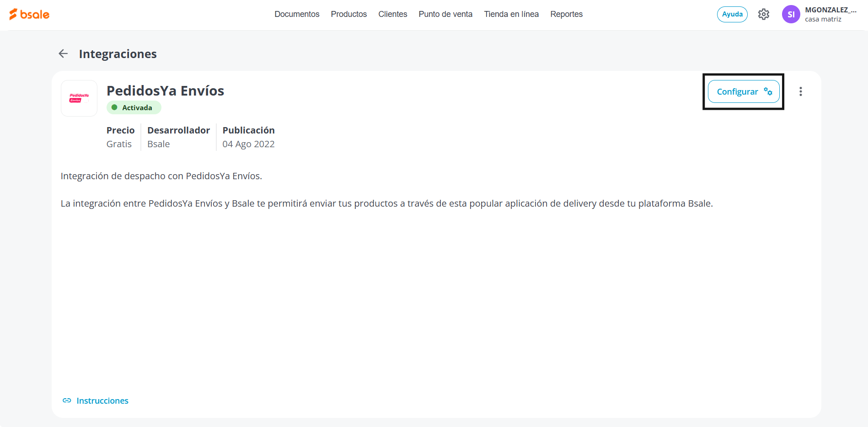Click the Bsale logo

click(29, 14)
